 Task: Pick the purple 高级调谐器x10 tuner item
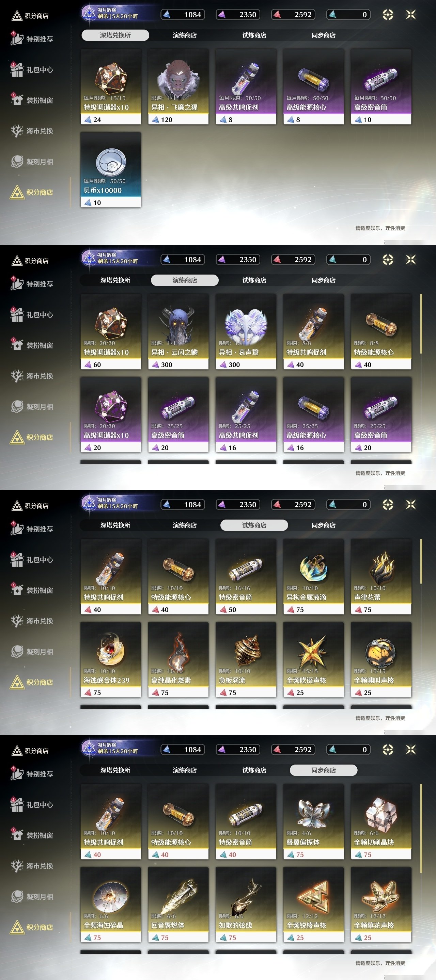pyautogui.click(x=111, y=415)
